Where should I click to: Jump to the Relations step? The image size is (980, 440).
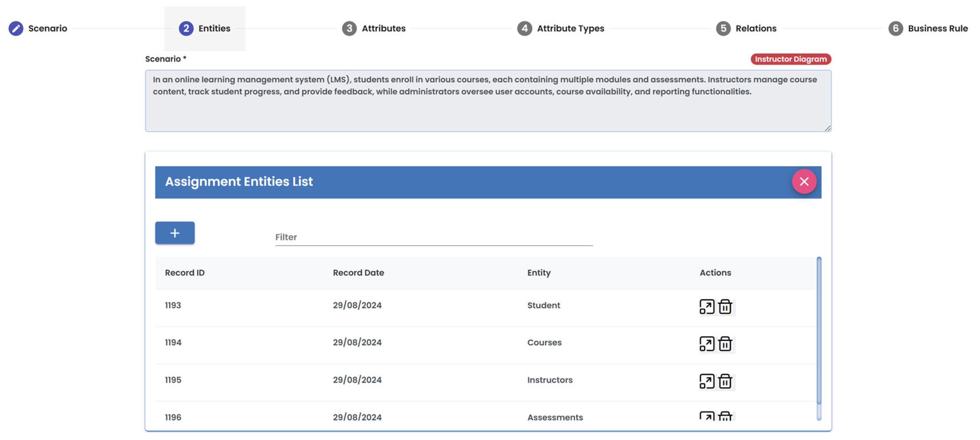pos(746,28)
